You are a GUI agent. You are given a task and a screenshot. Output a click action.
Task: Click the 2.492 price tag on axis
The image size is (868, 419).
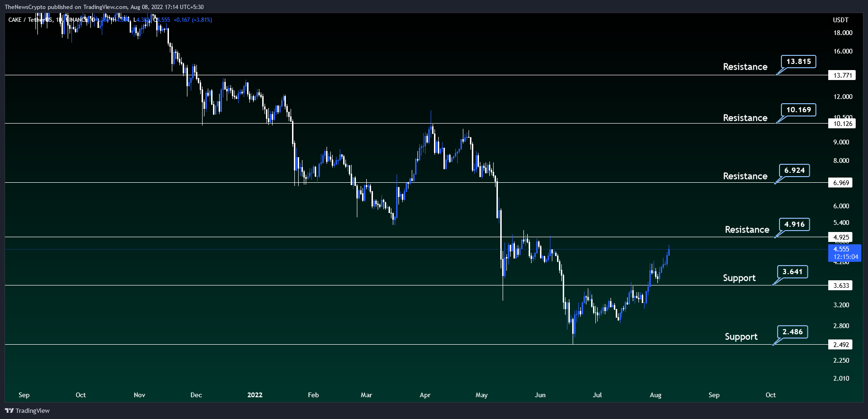coord(841,345)
